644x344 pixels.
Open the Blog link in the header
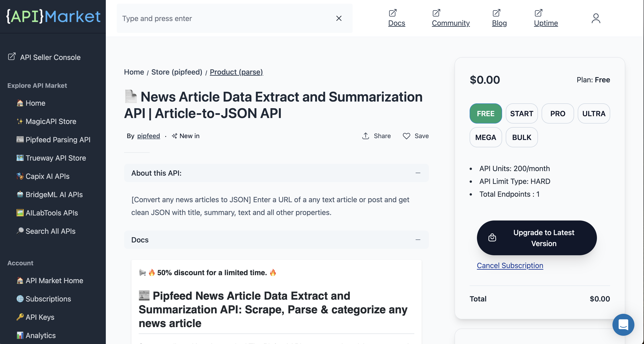499,23
